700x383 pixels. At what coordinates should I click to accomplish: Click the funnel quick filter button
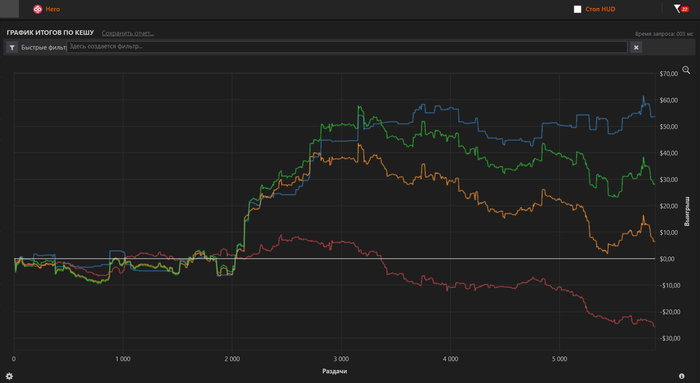point(12,47)
